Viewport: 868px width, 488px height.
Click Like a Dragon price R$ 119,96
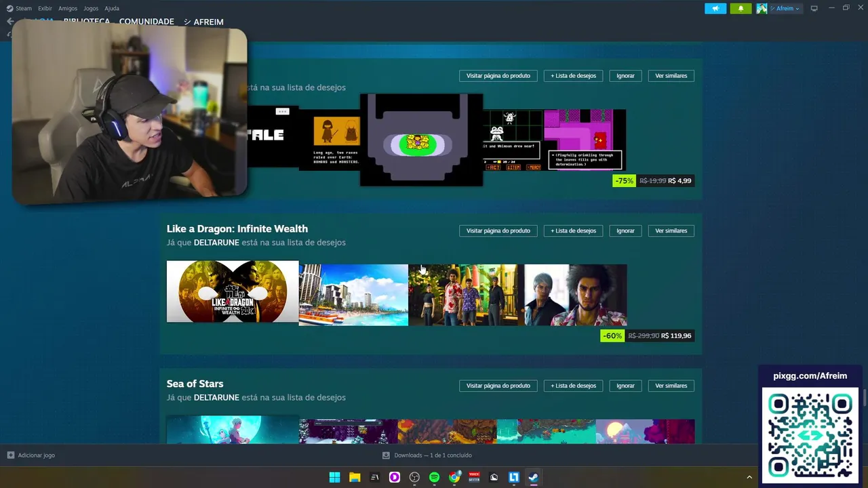676,336
